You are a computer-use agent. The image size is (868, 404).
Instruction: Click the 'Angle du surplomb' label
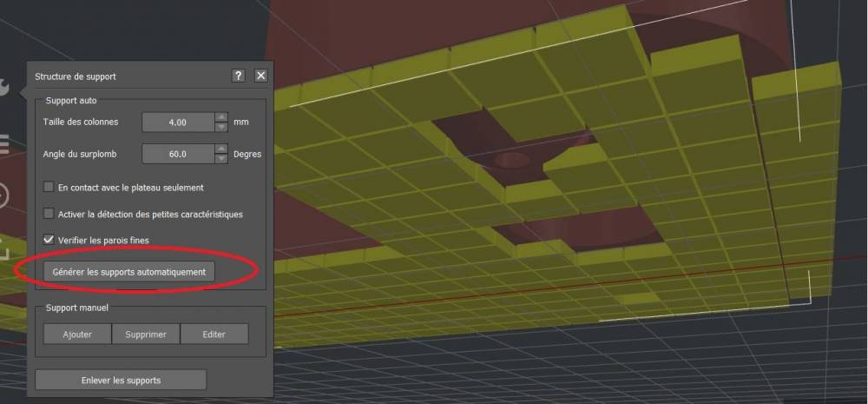click(80, 154)
